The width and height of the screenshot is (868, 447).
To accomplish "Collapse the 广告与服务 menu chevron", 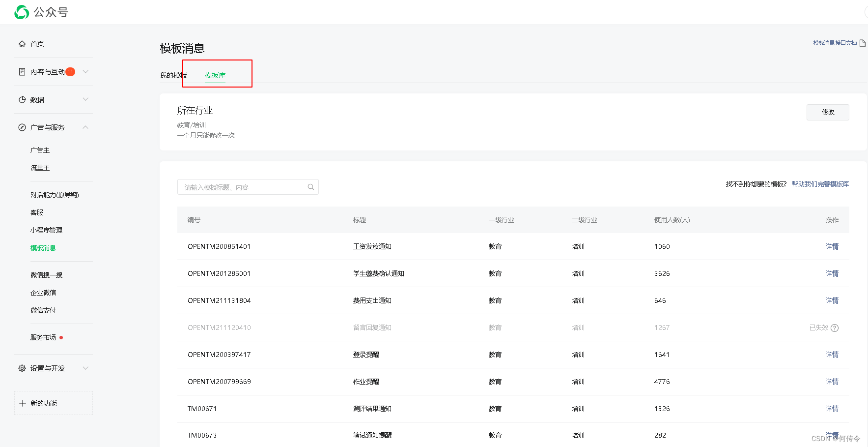I will point(86,127).
